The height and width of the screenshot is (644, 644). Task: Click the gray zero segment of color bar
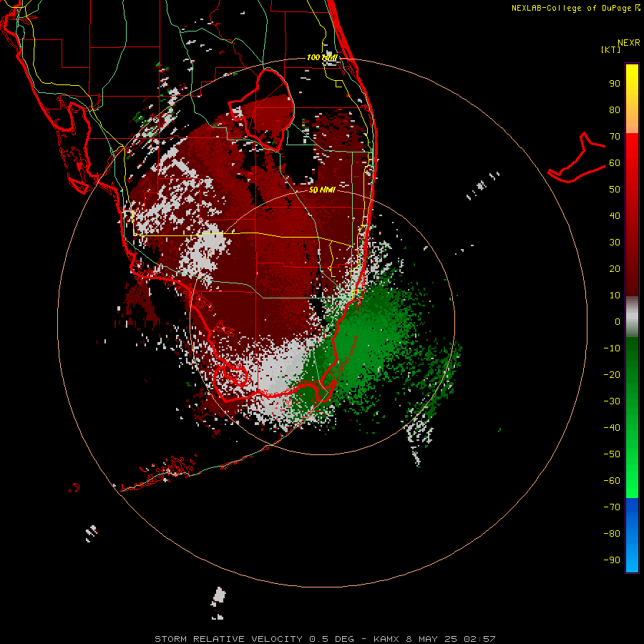(632, 317)
